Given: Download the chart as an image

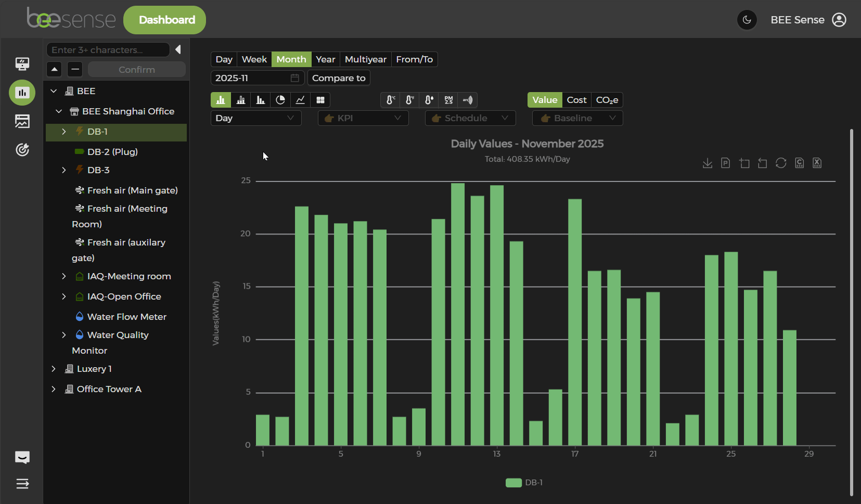Looking at the screenshot, I should tap(707, 163).
